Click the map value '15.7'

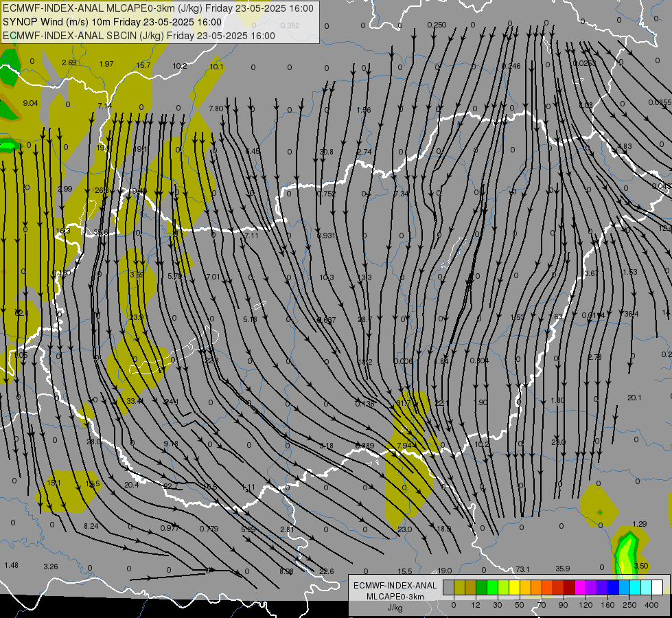[143, 65]
